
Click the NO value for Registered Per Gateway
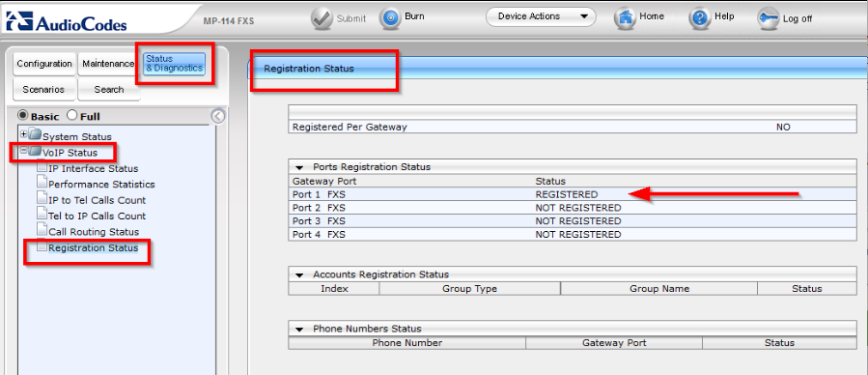tap(783, 127)
